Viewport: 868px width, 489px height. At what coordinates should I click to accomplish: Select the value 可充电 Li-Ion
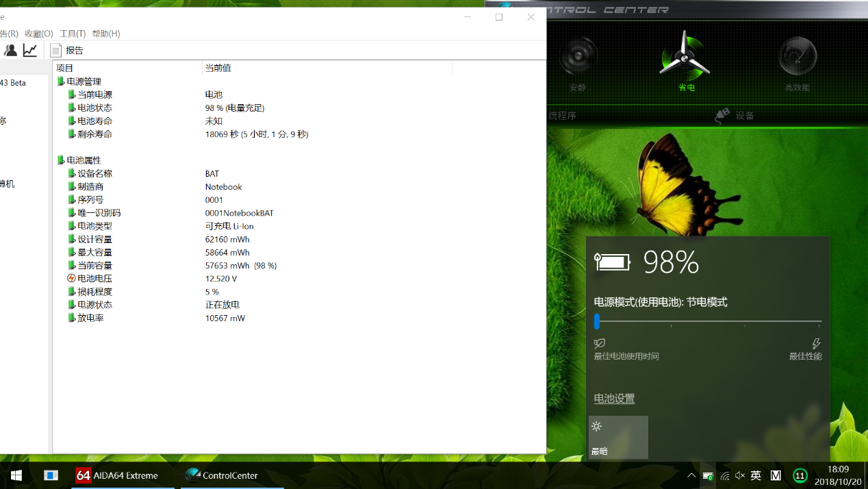click(229, 226)
